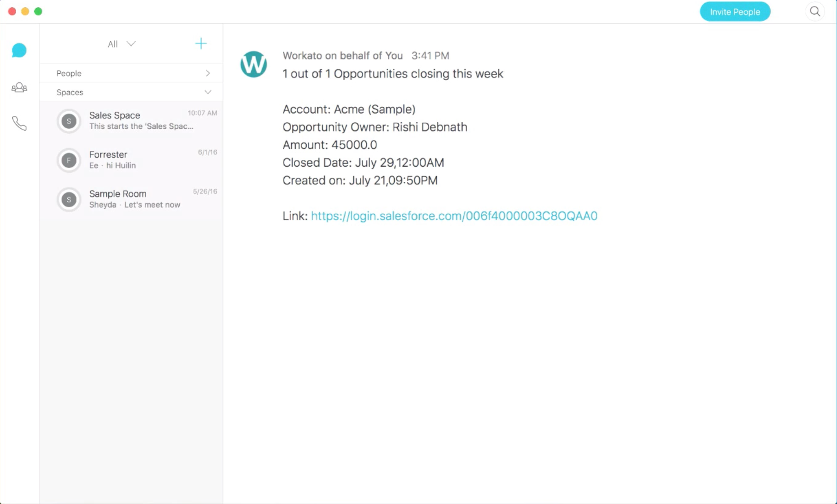The height and width of the screenshot is (504, 837).
Task: Select the Forrester conversation
Action: [x=131, y=160]
